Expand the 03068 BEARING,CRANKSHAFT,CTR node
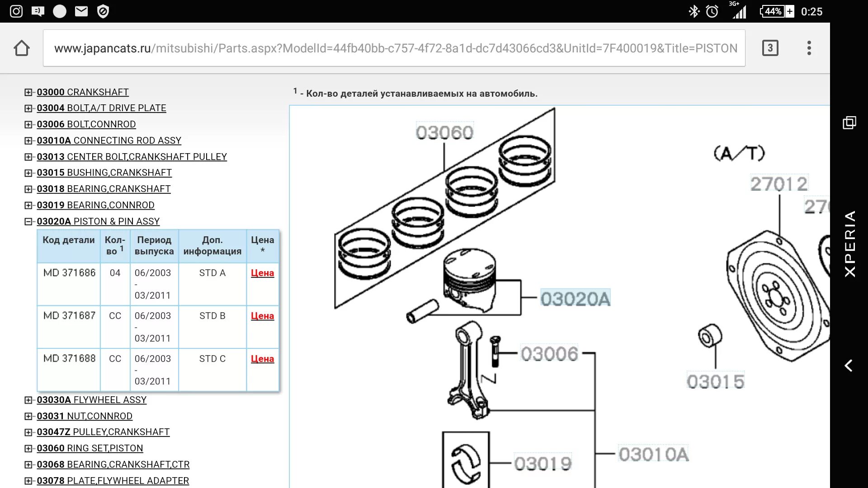 [x=28, y=465]
